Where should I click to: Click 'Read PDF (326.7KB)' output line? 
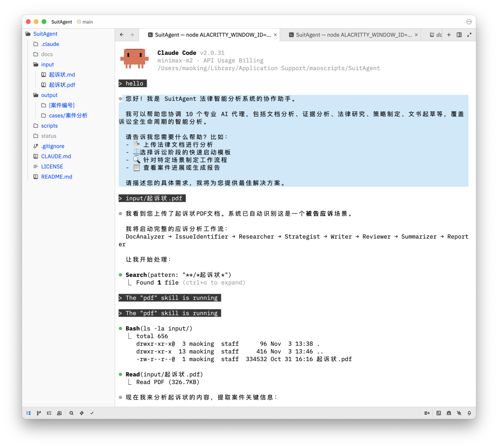tap(168, 382)
